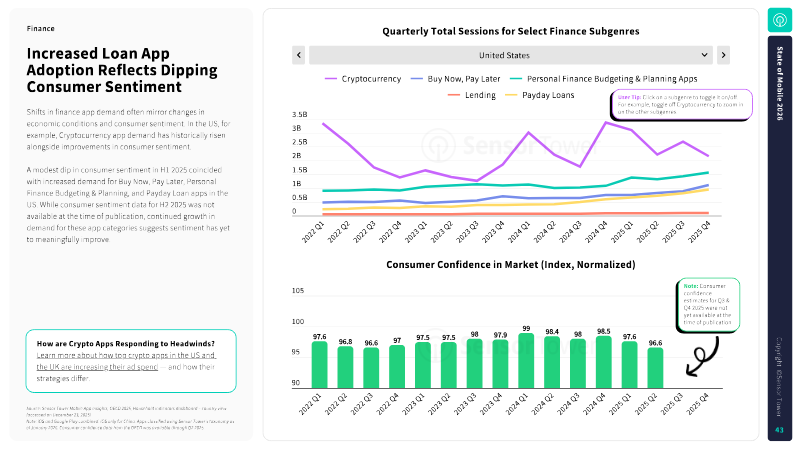
Task: Go to previous country with left arrow
Action: click(298, 55)
